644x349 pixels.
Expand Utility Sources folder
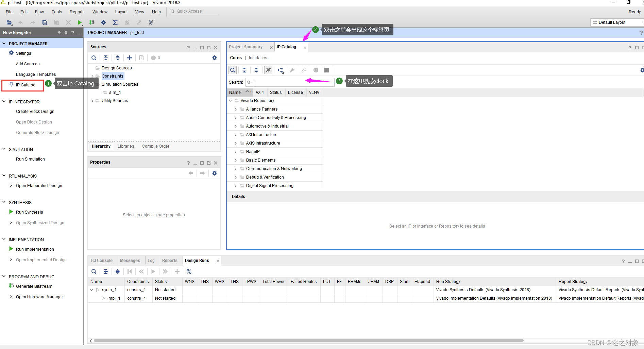pyautogui.click(x=92, y=101)
